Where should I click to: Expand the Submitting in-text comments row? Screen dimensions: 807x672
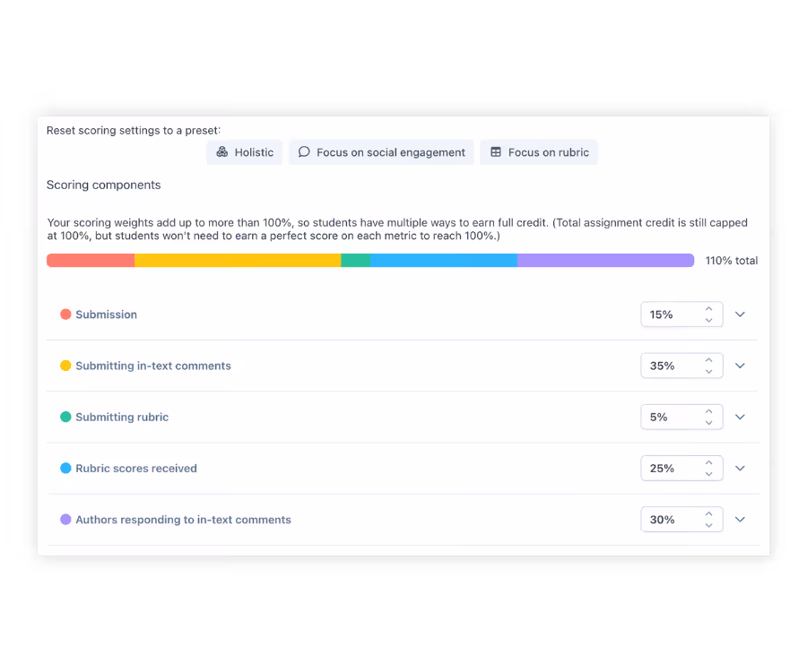[740, 366]
